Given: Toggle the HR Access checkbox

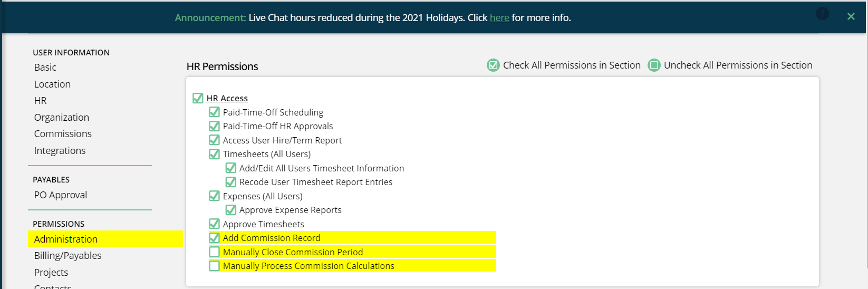Looking at the screenshot, I should point(198,98).
